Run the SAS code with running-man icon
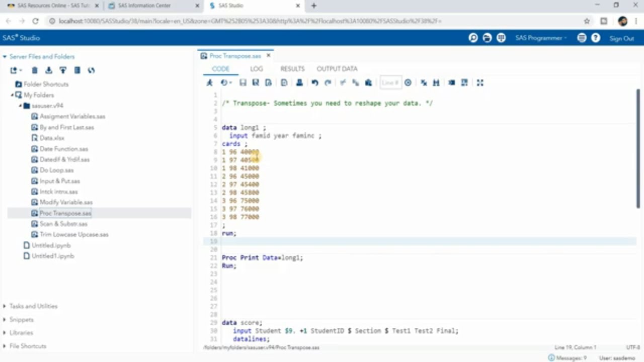Image resolution: width=644 pixels, height=362 pixels. (210, 82)
